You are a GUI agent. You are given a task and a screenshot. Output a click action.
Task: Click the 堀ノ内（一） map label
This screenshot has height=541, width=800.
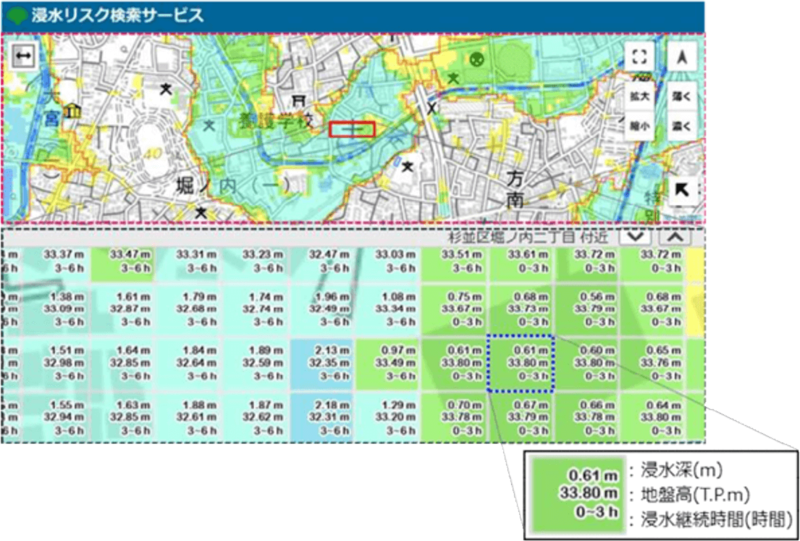[235, 185]
